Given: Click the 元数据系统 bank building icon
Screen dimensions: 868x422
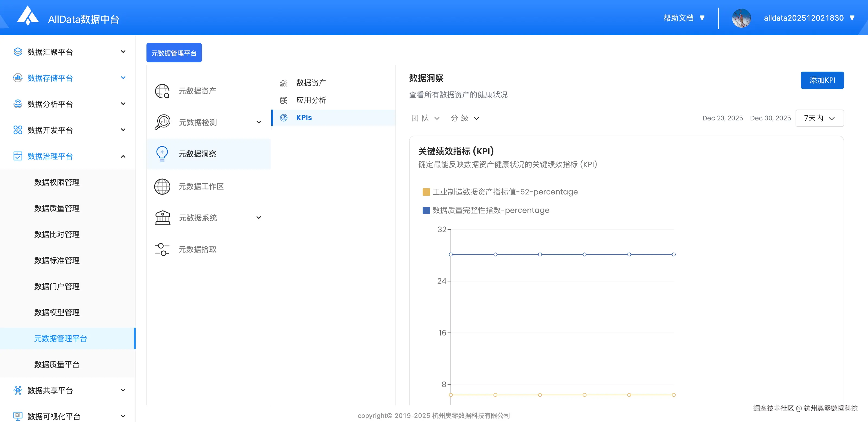Looking at the screenshot, I should tap(162, 218).
